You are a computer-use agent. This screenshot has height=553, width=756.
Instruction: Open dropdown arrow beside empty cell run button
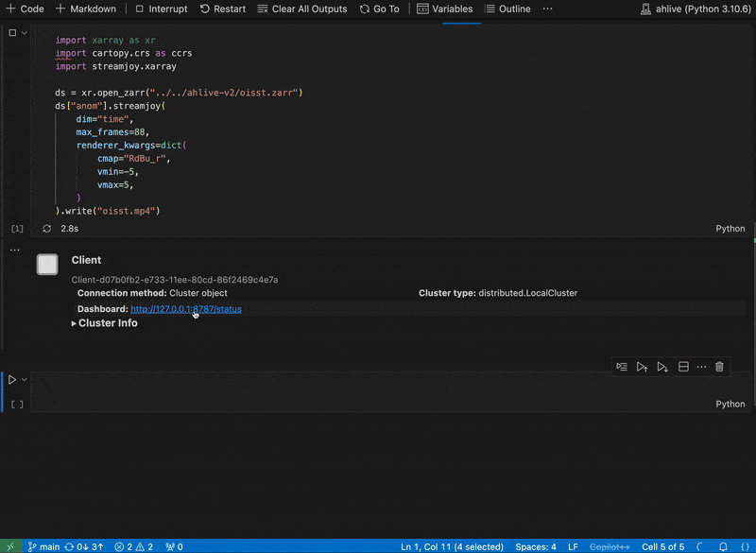[25, 379]
